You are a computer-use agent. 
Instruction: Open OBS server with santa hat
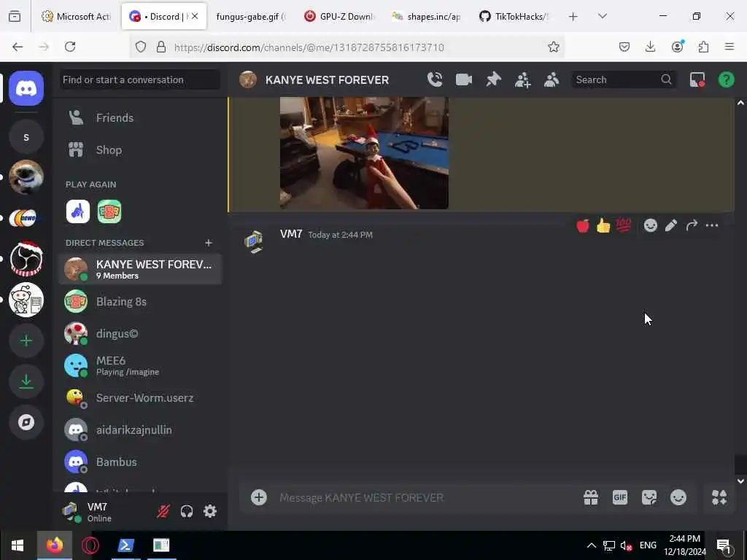click(x=26, y=259)
